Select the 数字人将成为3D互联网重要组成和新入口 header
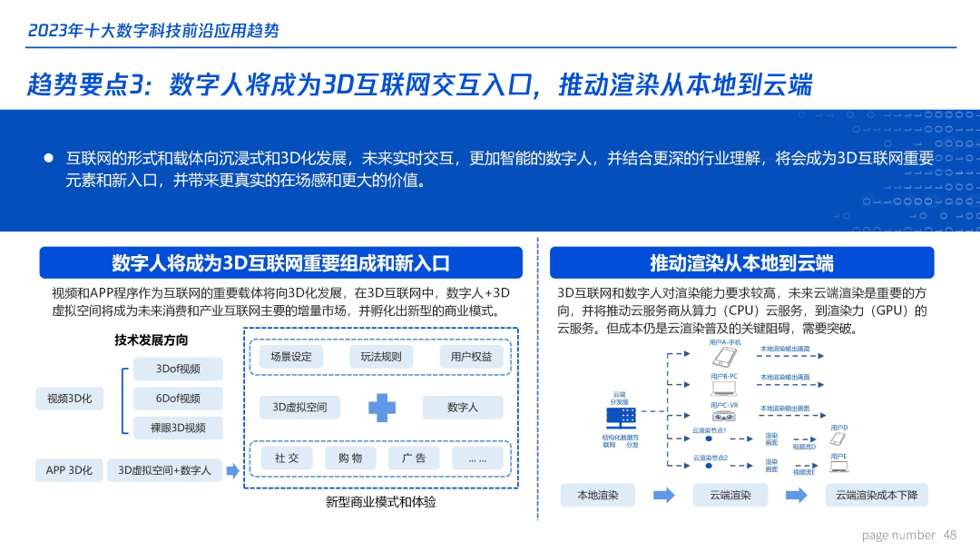 (x=280, y=263)
